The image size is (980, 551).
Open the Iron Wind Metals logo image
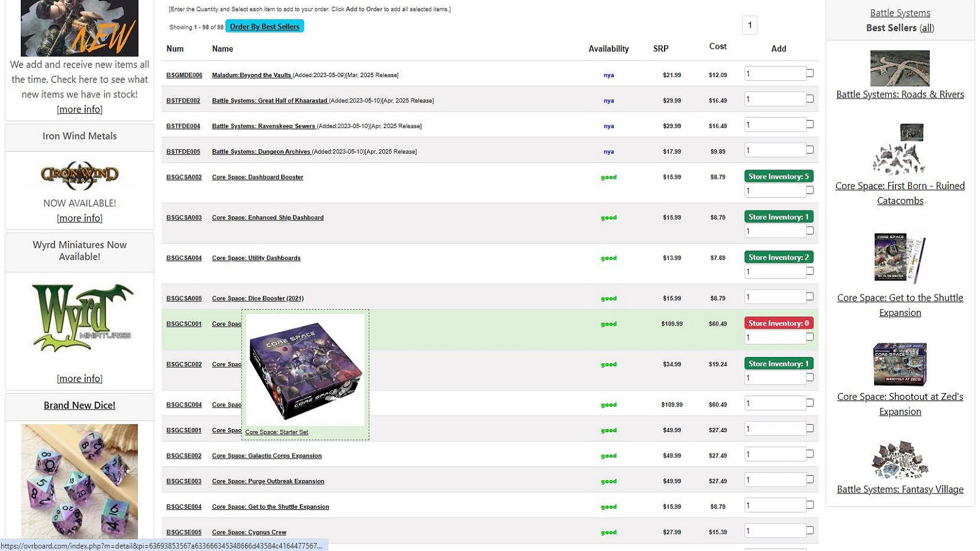tap(80, 176)
